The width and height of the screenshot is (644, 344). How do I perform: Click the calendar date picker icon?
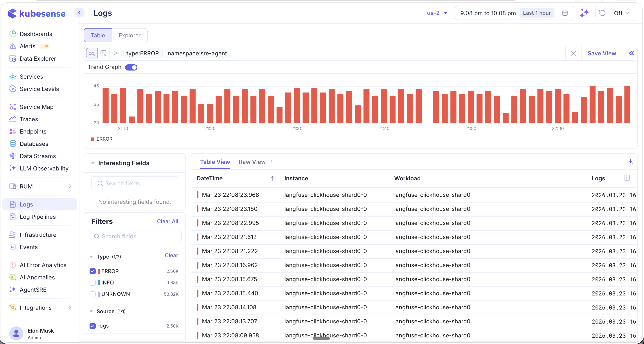(565, 13)
